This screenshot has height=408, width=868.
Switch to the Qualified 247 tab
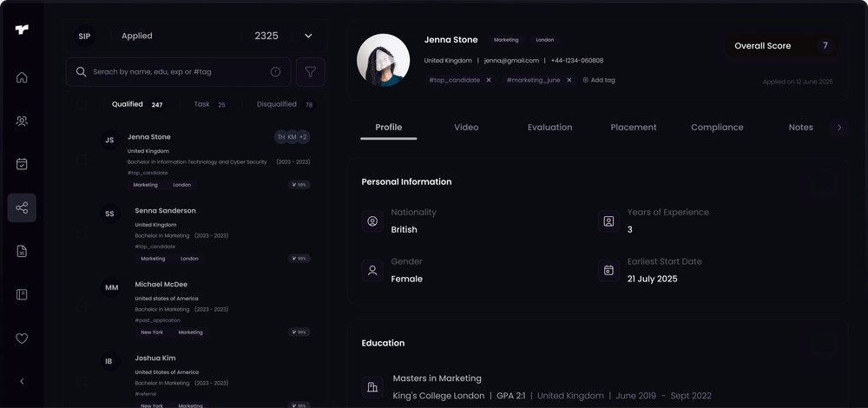point(138,104)
